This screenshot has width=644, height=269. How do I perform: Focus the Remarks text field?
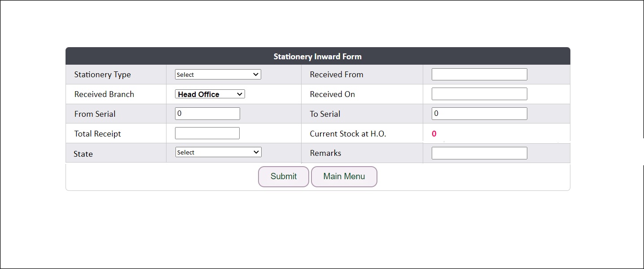[x=479, y=153]
